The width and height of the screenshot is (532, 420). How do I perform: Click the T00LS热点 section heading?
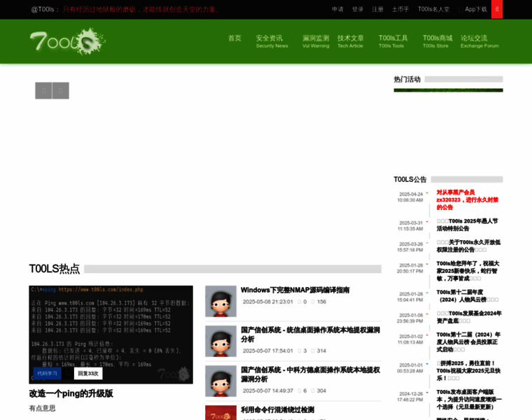[x=55, y=269]
